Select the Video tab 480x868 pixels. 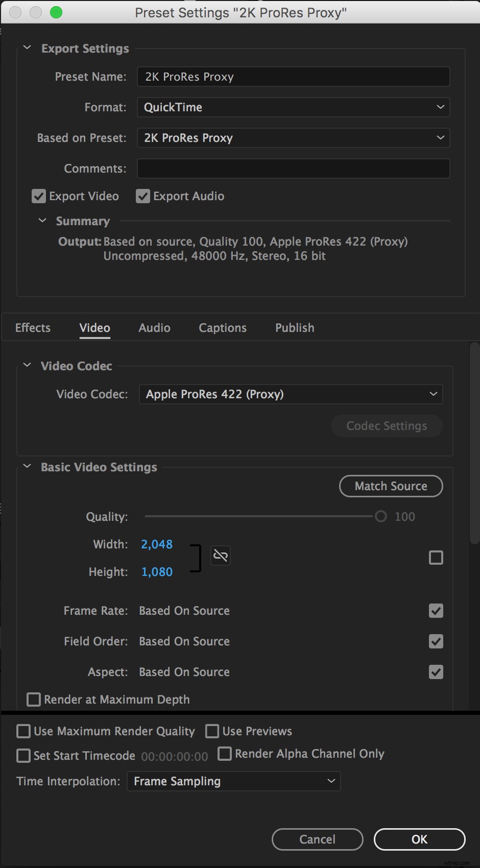point(94,328)
